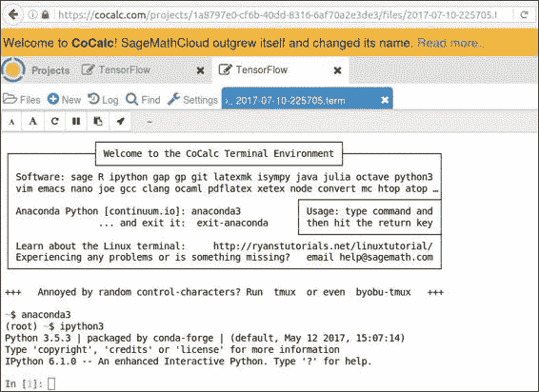Click the 'byobu-tmux' text

[x=383, y=292]
